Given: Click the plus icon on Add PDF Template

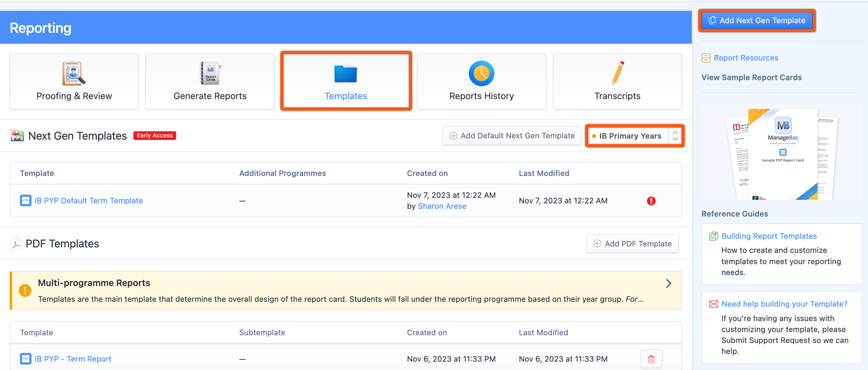Looking at the screenshot, I should (x=597, y=244).
